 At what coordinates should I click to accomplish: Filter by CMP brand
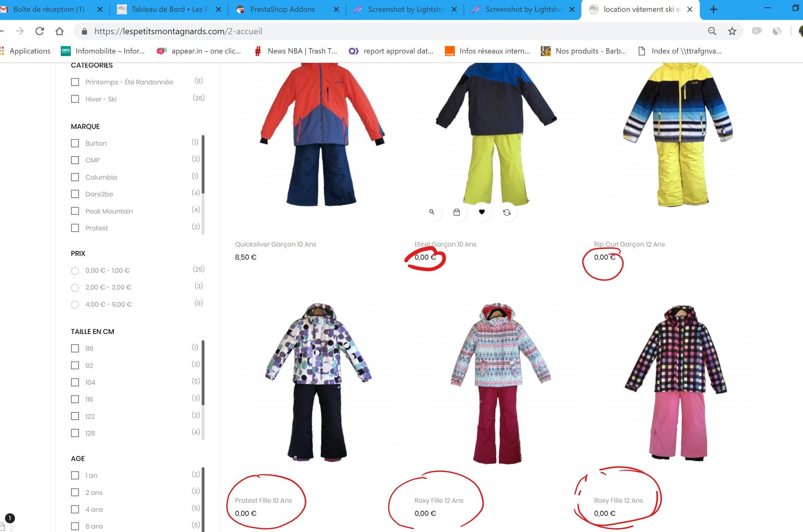75,160
